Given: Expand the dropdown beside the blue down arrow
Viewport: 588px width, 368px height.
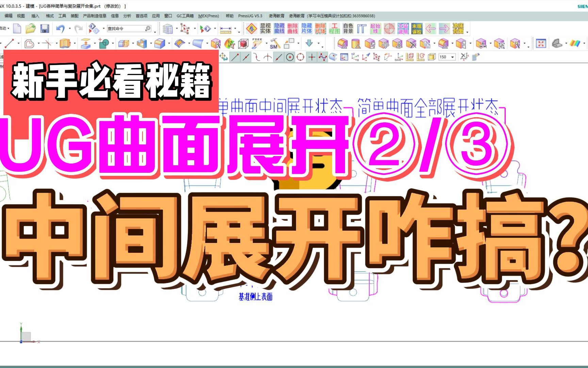Looking at the screenshot, I should click(x=319, y=43).
